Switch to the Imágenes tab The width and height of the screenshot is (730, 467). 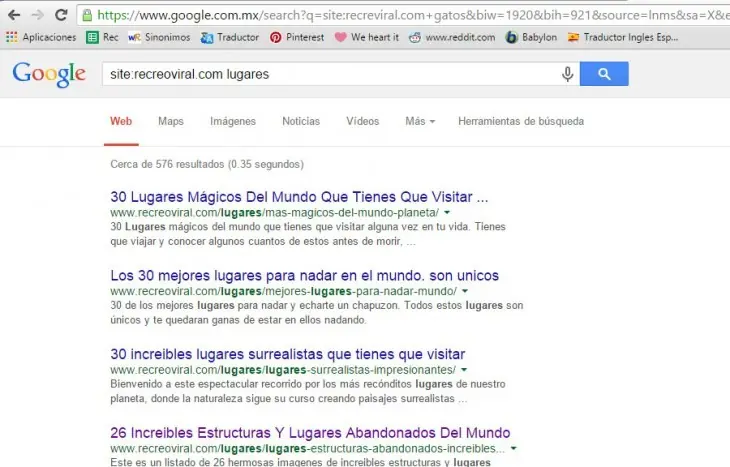(x=233, y=122)
